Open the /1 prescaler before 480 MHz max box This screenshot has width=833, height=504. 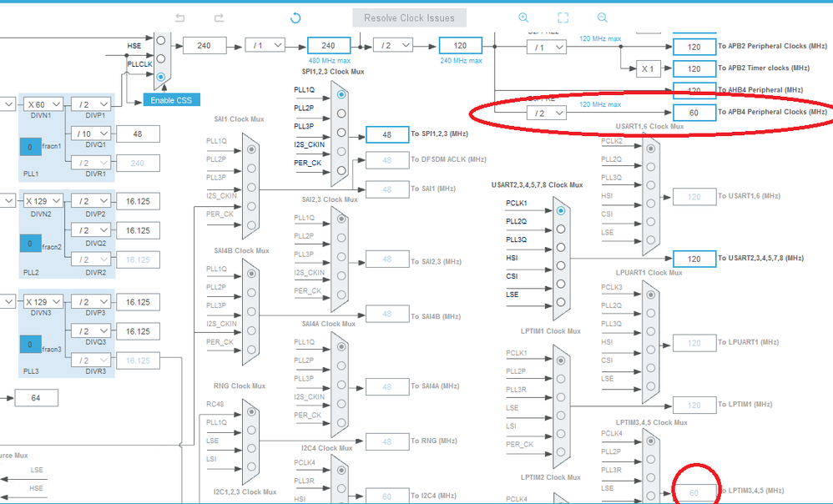[x=265, y=46]
